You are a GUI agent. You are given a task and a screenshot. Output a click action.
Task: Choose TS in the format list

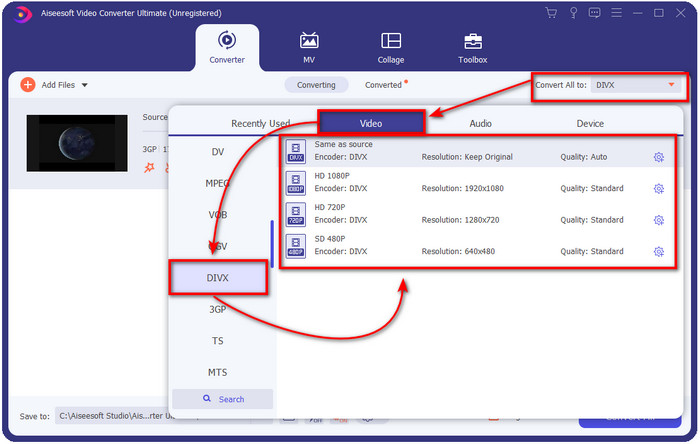[x=218, y=340]
